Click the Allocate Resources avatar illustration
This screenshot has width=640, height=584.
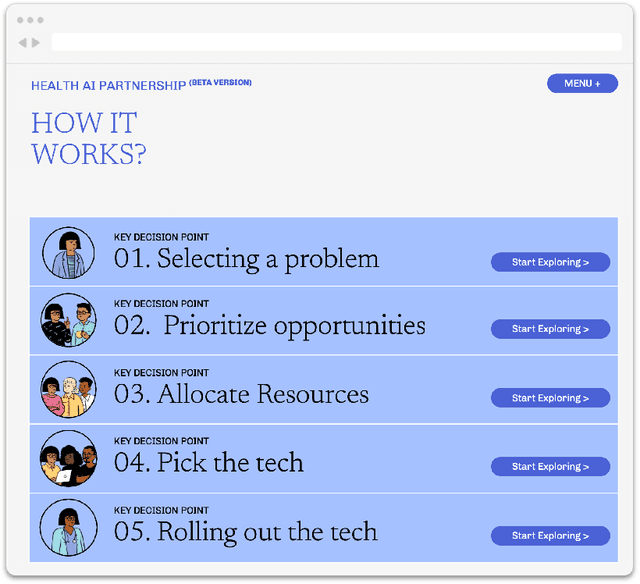click(x=68, y=389)
